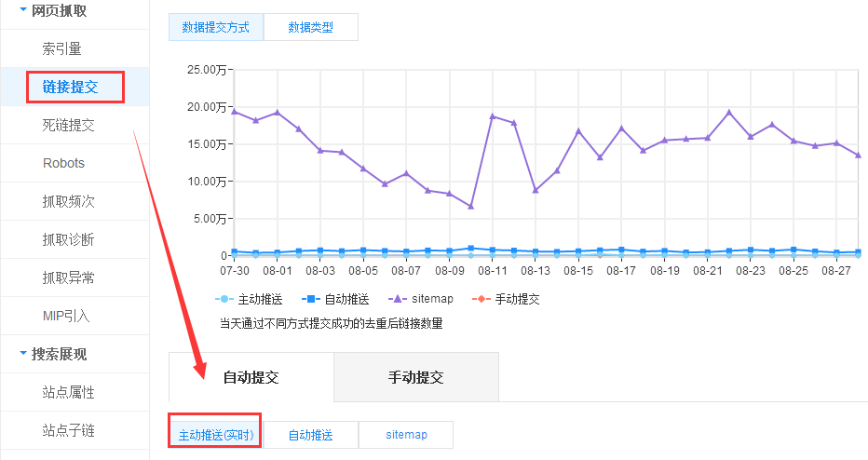Viewport: 868px width, 460px height.
Task: Go to Robots settings
Action: coord(63,163)
